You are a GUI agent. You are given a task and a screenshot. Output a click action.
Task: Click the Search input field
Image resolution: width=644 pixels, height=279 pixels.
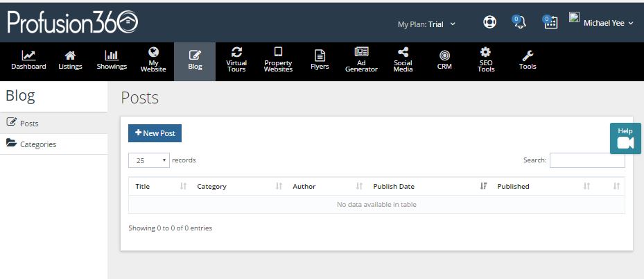[x=587, y=160]
